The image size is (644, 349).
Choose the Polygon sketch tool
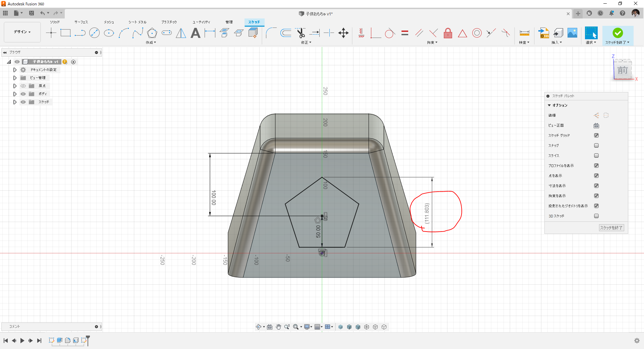tap(152, 33)
